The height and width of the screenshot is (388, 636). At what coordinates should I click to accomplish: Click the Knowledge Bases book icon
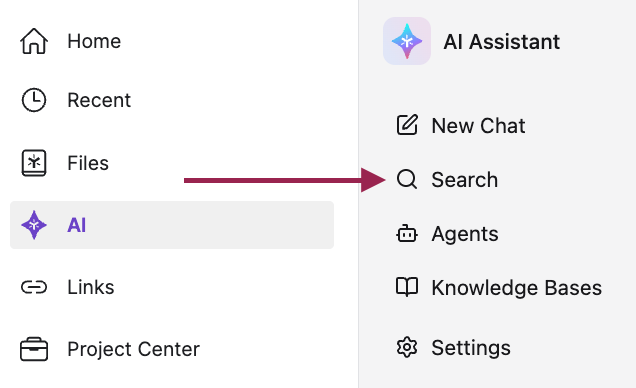407,287
